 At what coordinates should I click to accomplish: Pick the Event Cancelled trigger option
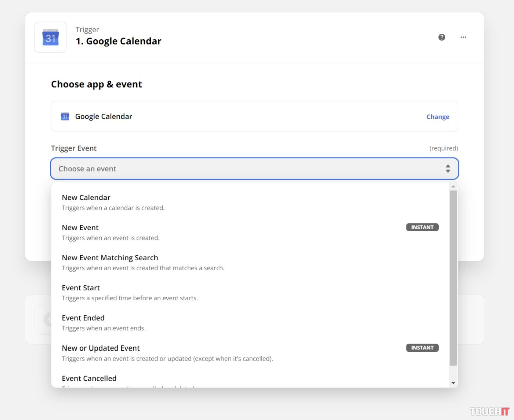tap(89, 379)
